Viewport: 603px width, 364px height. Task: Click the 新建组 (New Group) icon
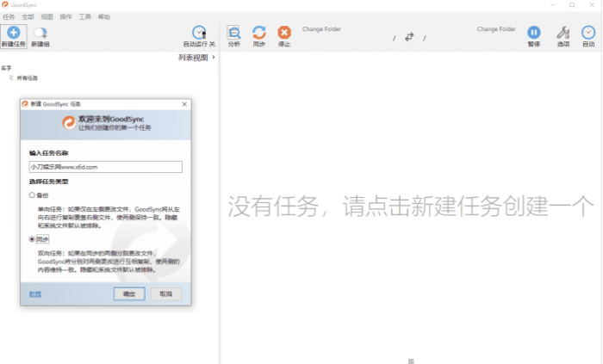point(40,33)
